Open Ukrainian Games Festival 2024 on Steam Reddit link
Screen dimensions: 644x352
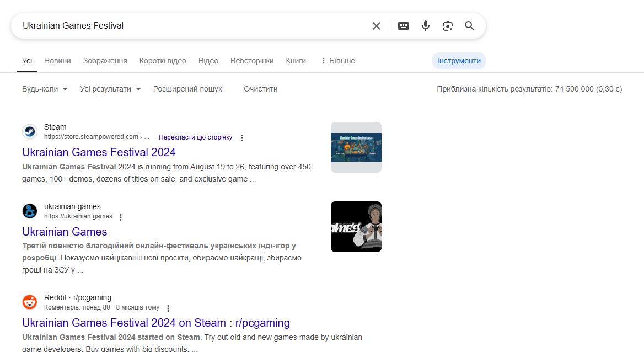(x=156, y=323)
